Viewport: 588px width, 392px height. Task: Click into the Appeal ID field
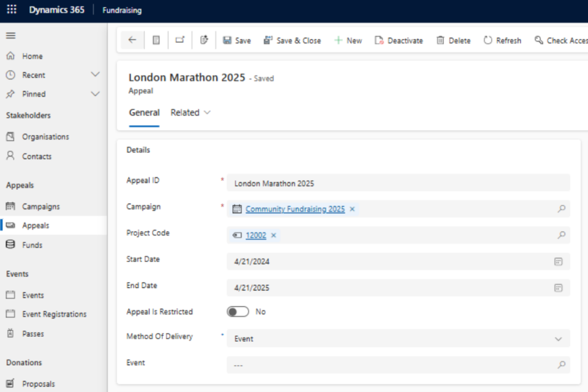pos(398,183)
